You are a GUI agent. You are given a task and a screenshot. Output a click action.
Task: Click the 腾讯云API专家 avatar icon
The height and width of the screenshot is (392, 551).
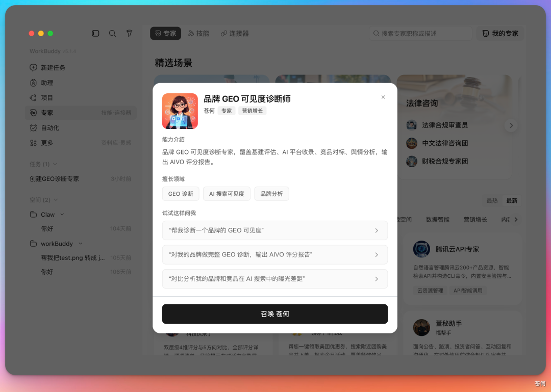pos(421,249)
